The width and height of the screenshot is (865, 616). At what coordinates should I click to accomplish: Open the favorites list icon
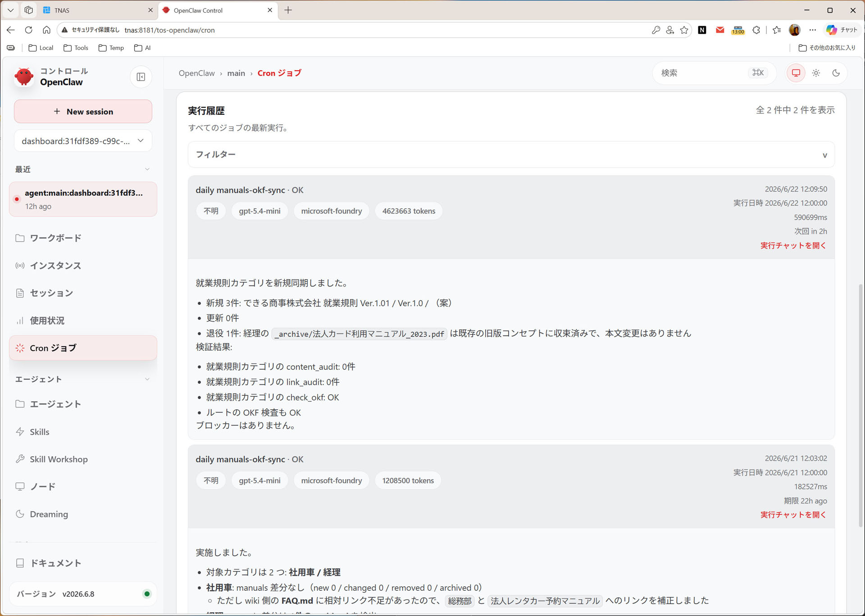777,30
